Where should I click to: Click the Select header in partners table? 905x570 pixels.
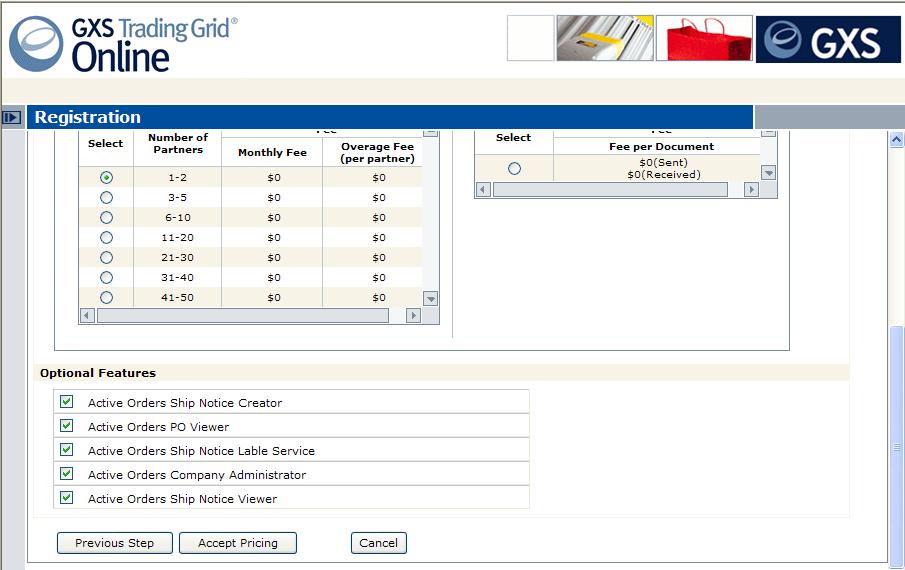tap(105, 144)
